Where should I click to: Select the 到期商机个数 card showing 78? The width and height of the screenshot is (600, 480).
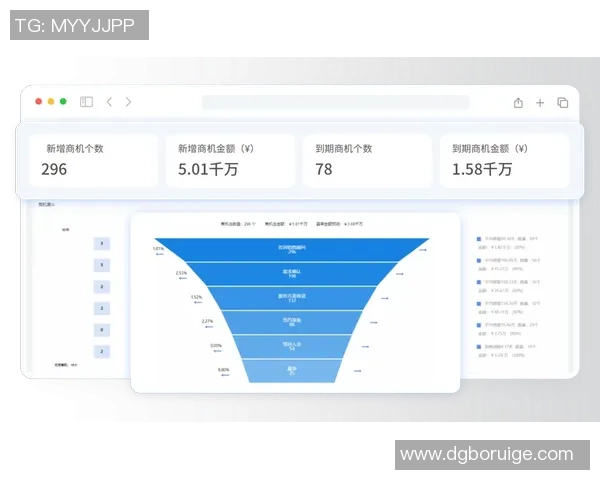tap(367, 160)
